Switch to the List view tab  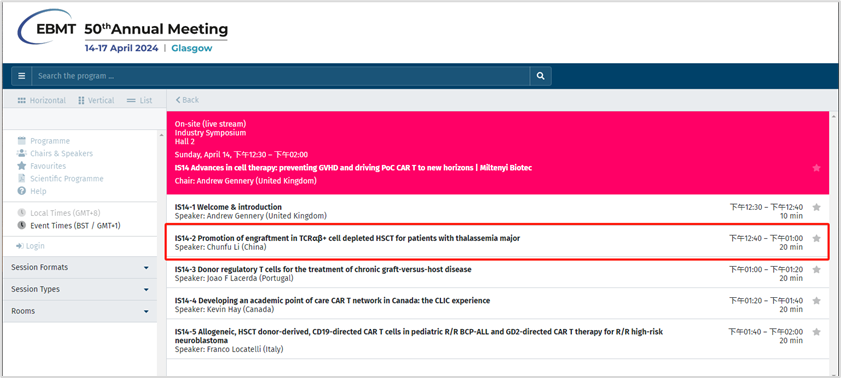pos(139,100)
